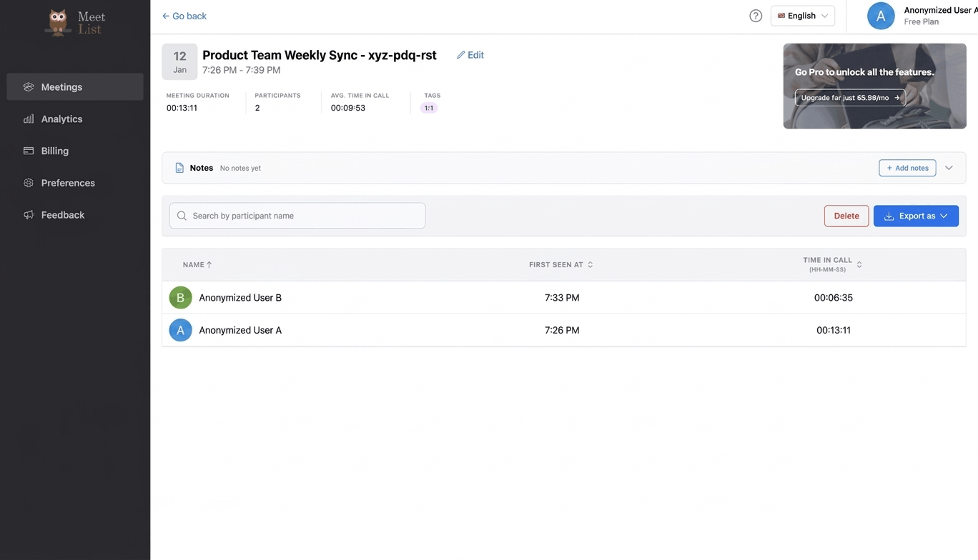Click the 12 Jan date badge

[179, 61]
